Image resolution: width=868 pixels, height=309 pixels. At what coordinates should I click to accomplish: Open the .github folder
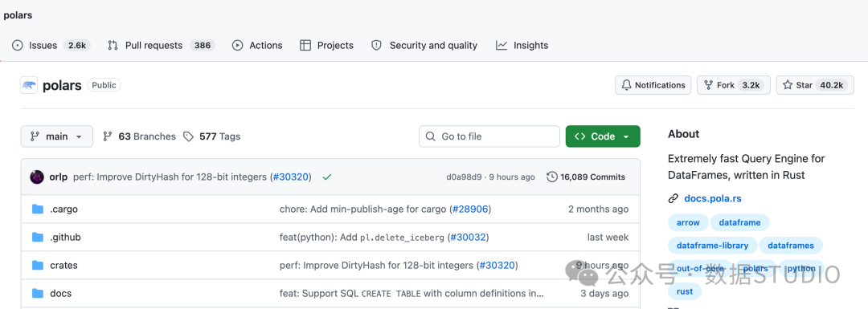point(65,237)
